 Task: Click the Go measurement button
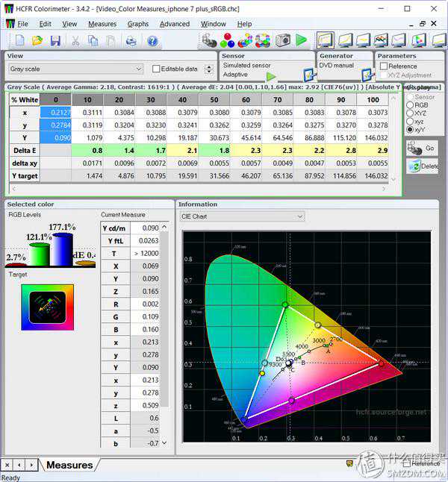[422, 148]
